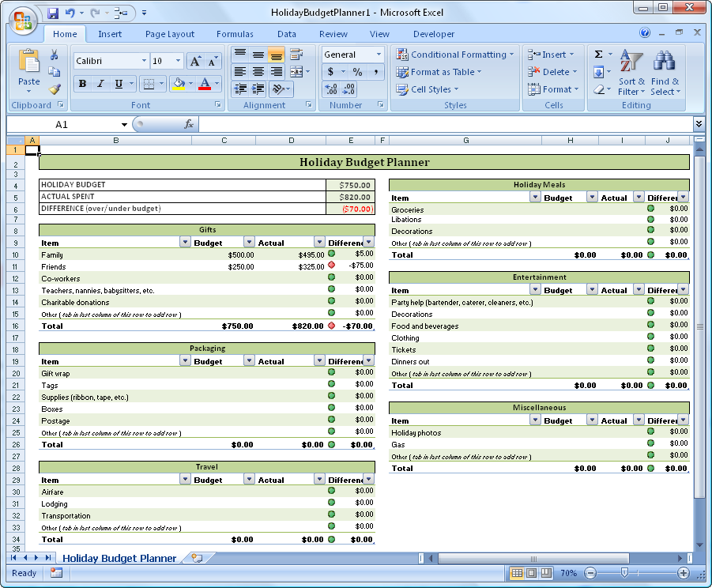
Task: Open Gifts table Item filter dropdown
Action: 185,242
